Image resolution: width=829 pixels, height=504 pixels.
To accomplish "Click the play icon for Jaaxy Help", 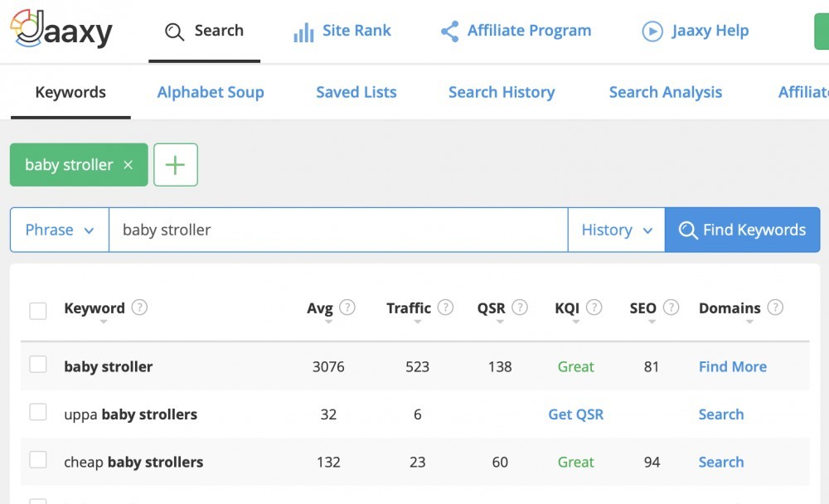I will point(652,31).
